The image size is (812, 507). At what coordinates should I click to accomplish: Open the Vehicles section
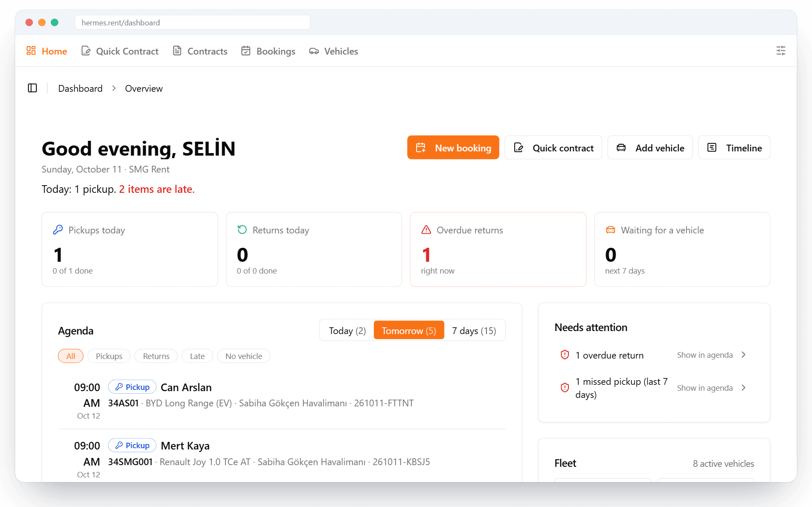point(333,51)
